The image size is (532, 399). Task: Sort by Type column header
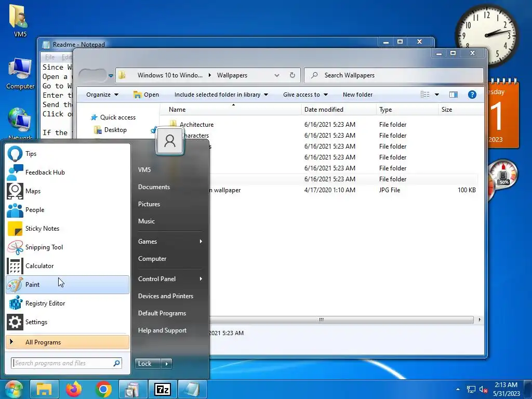click(x=407, y=109)
